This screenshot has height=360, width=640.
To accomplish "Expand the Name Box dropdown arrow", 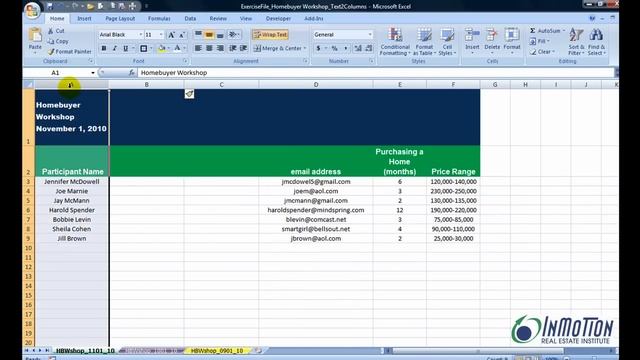I will [93, 73].
